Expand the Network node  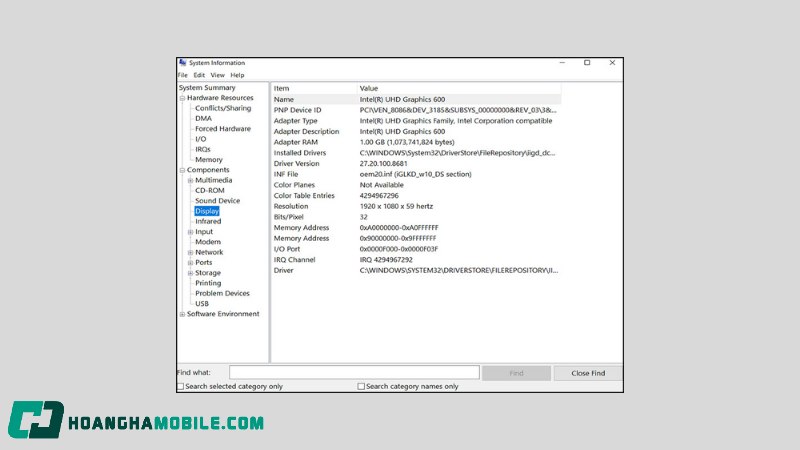[190, 253]
